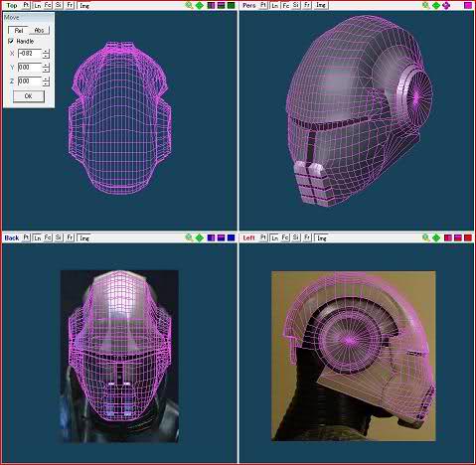Toggle Pt point display in Pers view
The height and width of the screenshot is (465, 476).
(263, 5)
